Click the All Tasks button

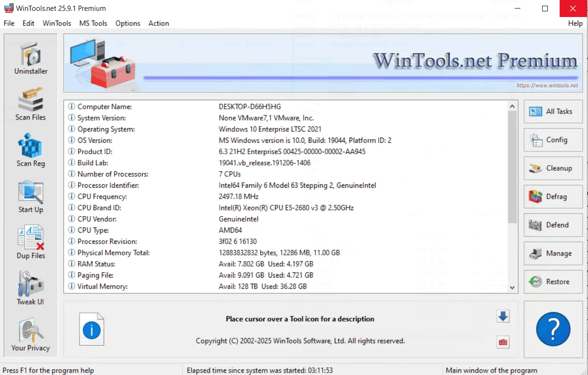(x=553, y=112)
